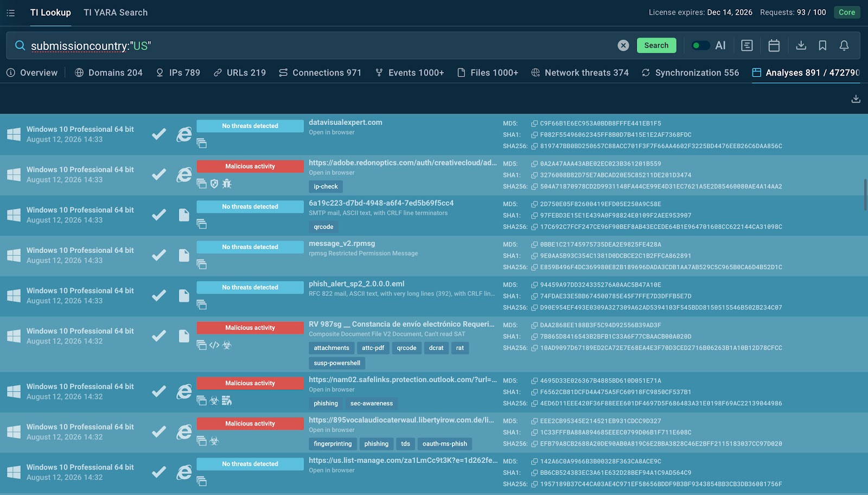Copy MD5 hash of message_v2.rpmsg row

tap(534, 245)
